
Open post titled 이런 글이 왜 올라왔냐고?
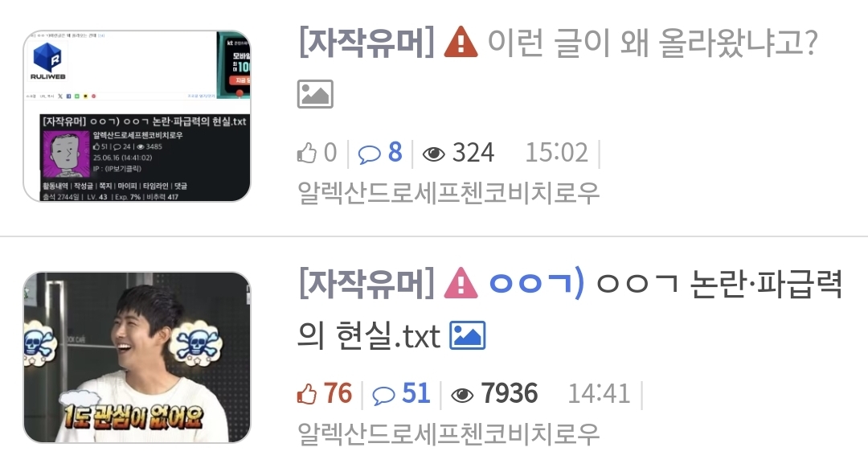[653, 43]
